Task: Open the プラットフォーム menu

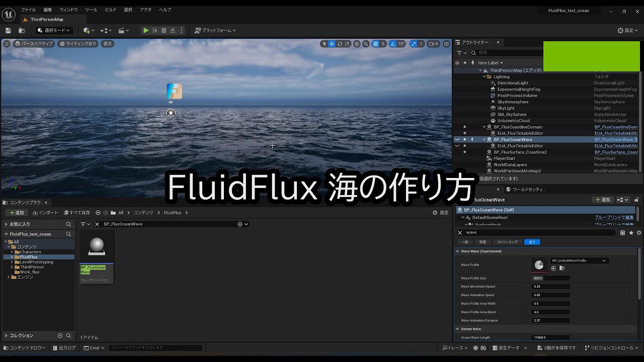Action: pyautogui.click(x=215, y=31)
